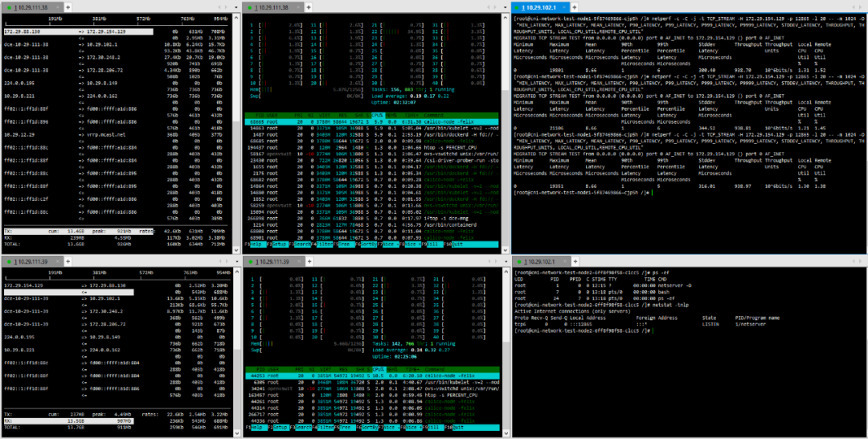Click Quit in top htop function bar
Image resolution: width=868 pixels, height=439 pixels.
(x=470, y=244)
